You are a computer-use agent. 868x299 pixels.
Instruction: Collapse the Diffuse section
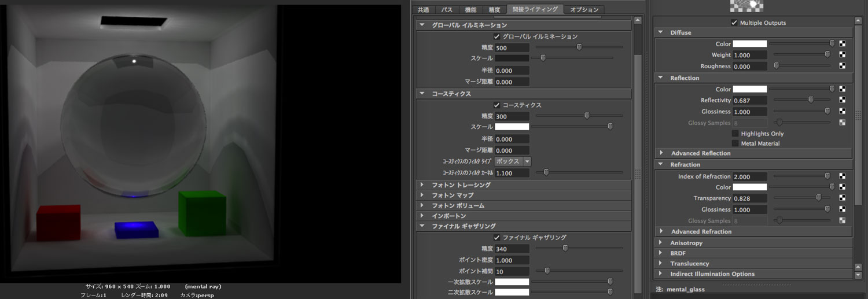(x=661, y=32)
